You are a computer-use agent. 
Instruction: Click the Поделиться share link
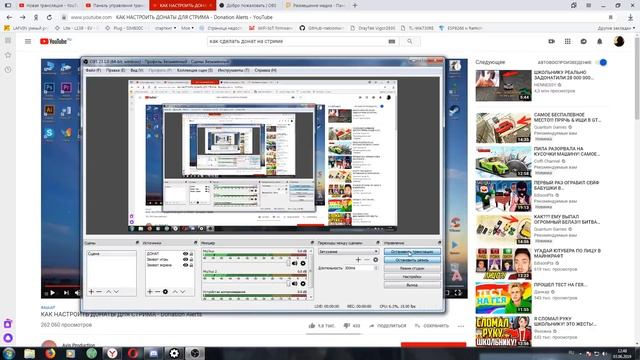tap(388, 326)
